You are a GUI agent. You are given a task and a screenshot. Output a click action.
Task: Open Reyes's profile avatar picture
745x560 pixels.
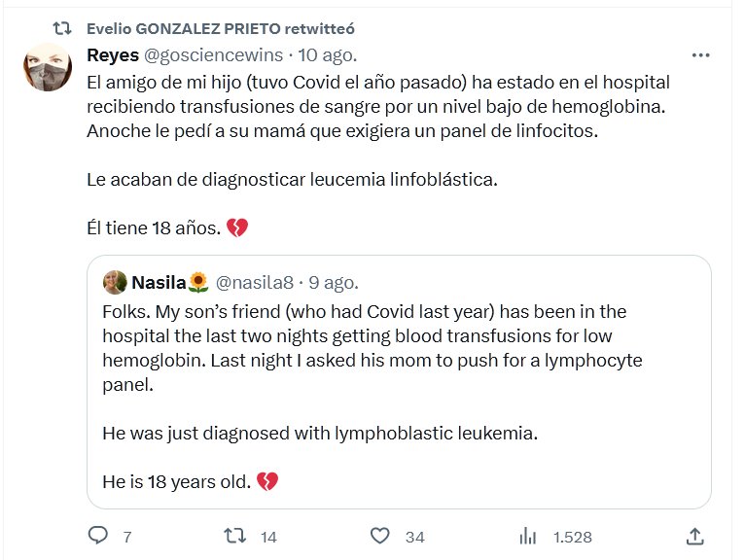pos(48,68)
